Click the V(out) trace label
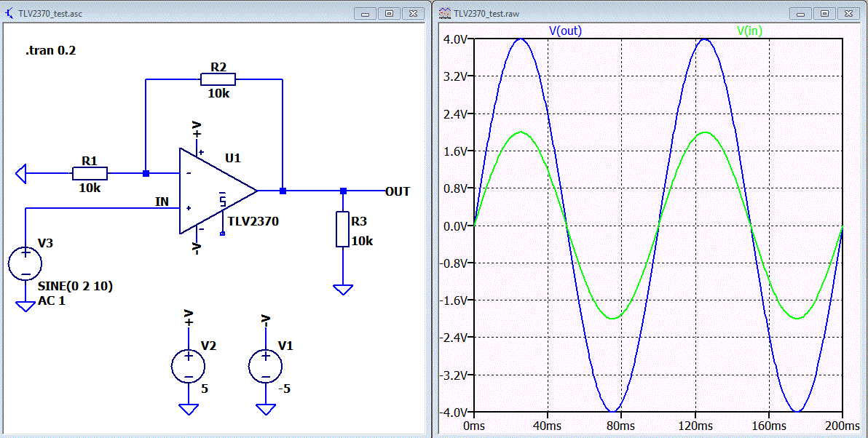The width and height of the screenshot is (868, 438). click(x=565, y=31)
